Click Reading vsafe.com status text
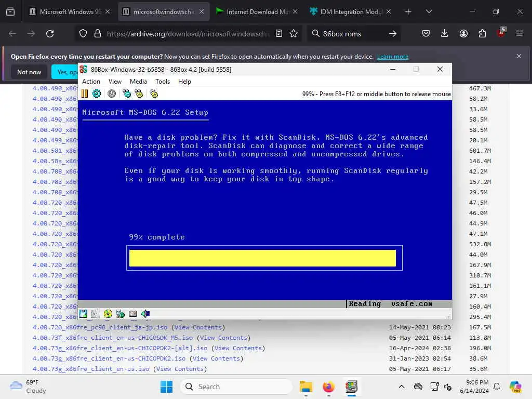The image size is (532, 399). tap(391, 303)
